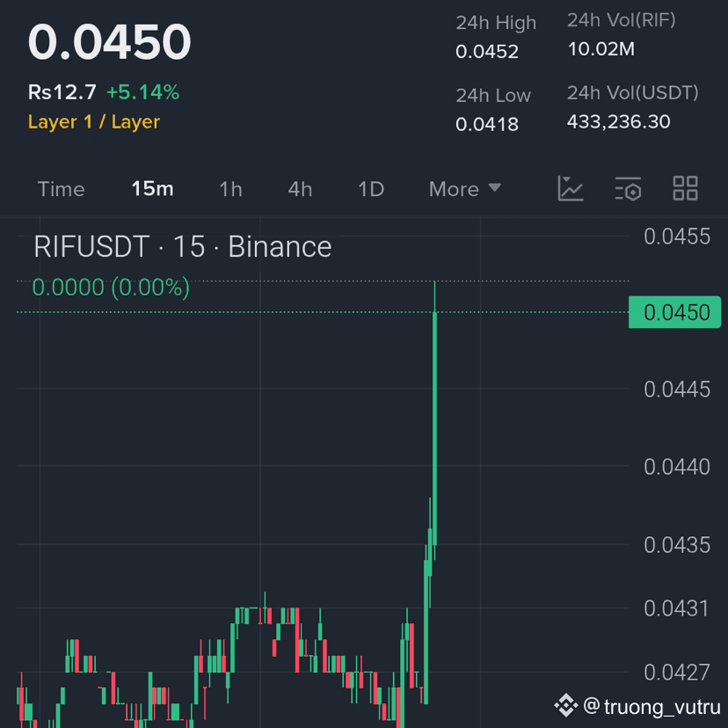
Task: Expand the More intervals dropdown
Action: [x=465, y=189]
